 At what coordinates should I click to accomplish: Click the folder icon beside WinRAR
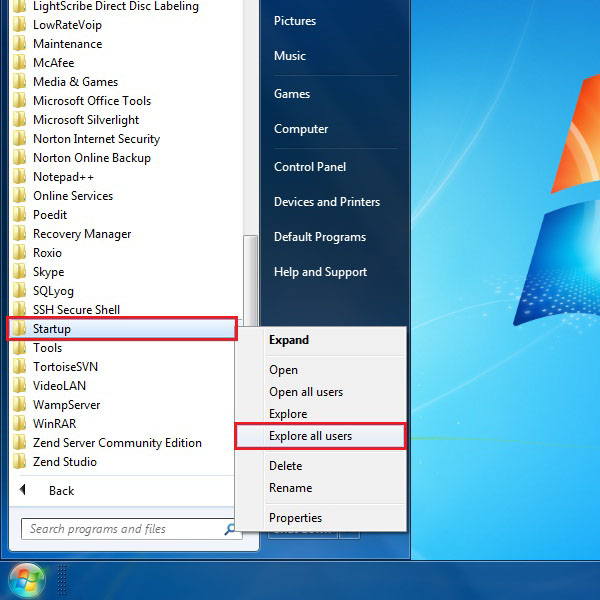pos(19,424)
